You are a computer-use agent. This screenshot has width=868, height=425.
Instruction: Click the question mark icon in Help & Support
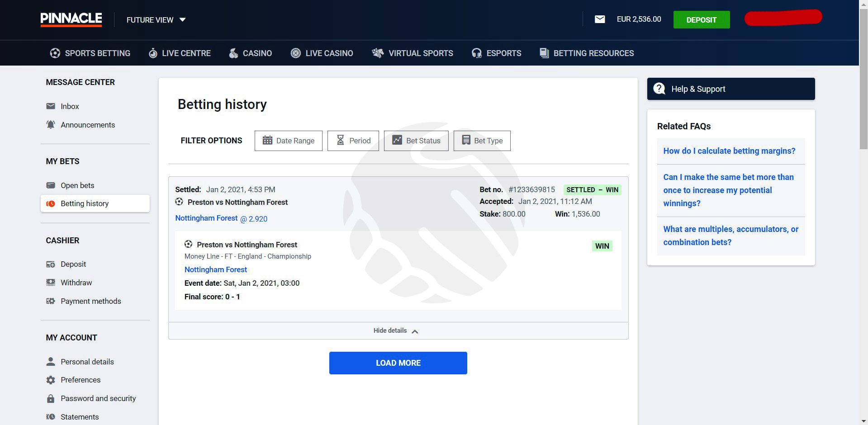659,89
